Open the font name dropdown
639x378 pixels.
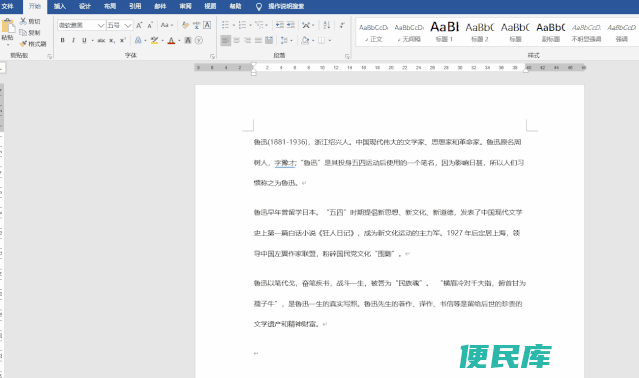click(101, 25)
